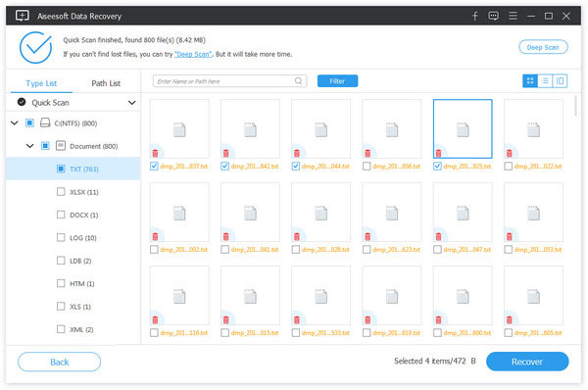Click the Deep Scan button
Viewport: 588px width, 390px height.
pyautogui.click(x=543, y=47)
